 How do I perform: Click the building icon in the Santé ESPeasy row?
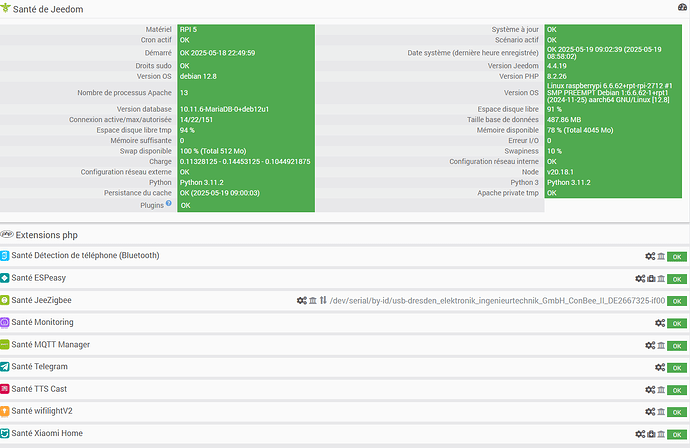point(661,279)
